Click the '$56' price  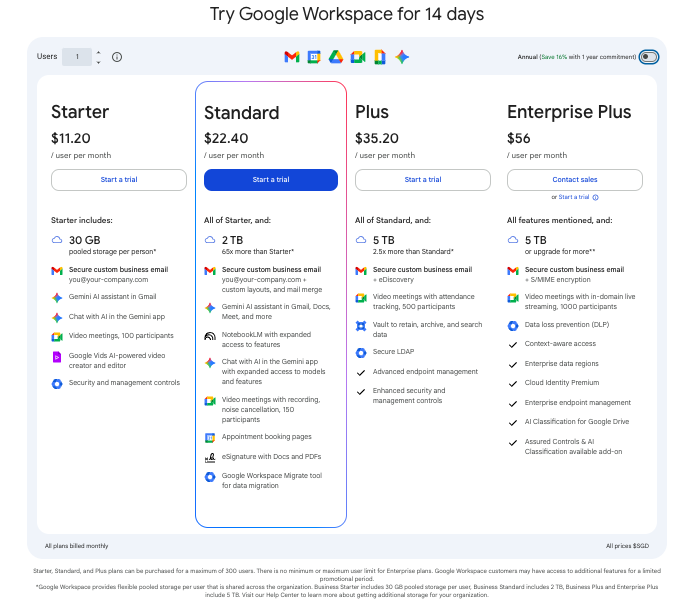point(519,138)
